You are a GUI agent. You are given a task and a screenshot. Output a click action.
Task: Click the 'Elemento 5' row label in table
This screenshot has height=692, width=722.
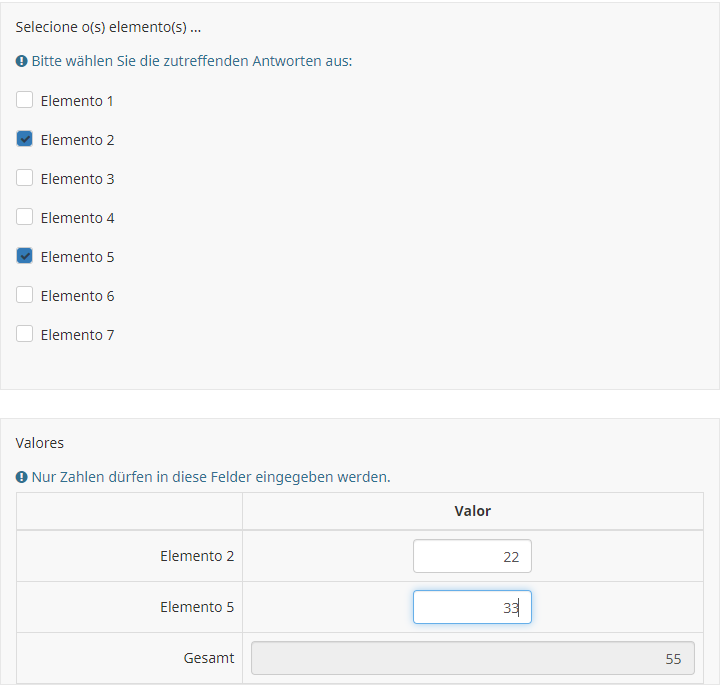coord(197,607)
